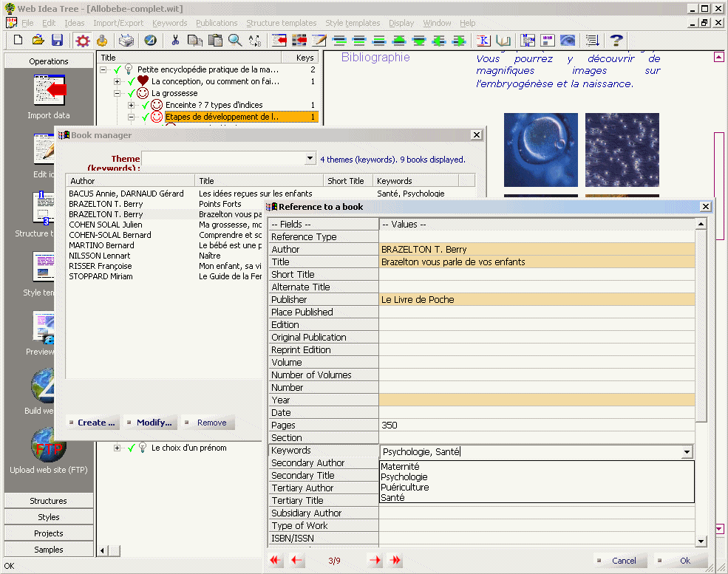Click the Save floppy disk toolbar icon
728x574 pixels.
[x=57, y=41]
